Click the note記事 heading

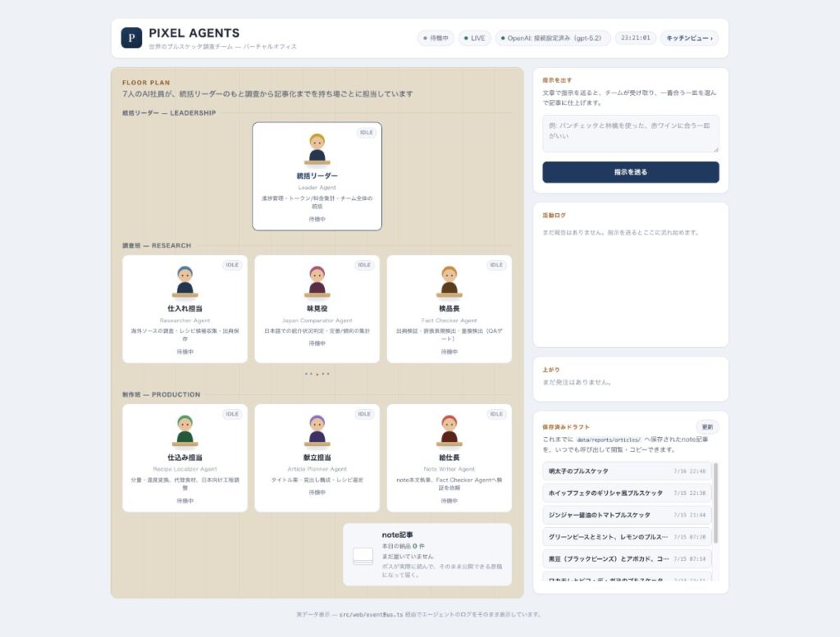[x=398, y=535]
